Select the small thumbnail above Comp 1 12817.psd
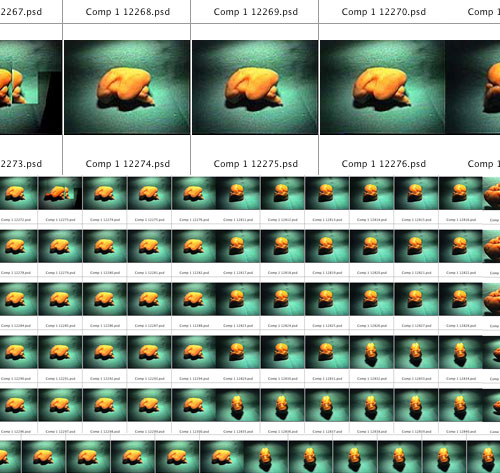 [238, 246]
